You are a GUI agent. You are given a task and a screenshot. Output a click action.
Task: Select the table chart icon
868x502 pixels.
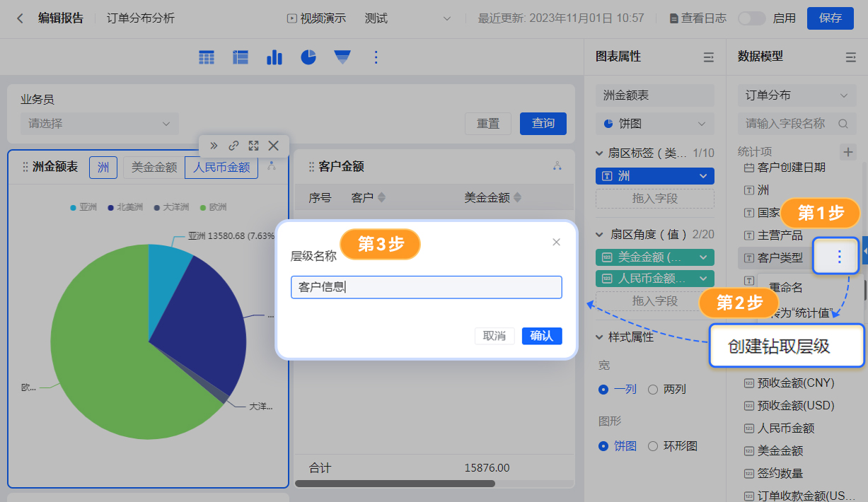[x=207, y=57]
